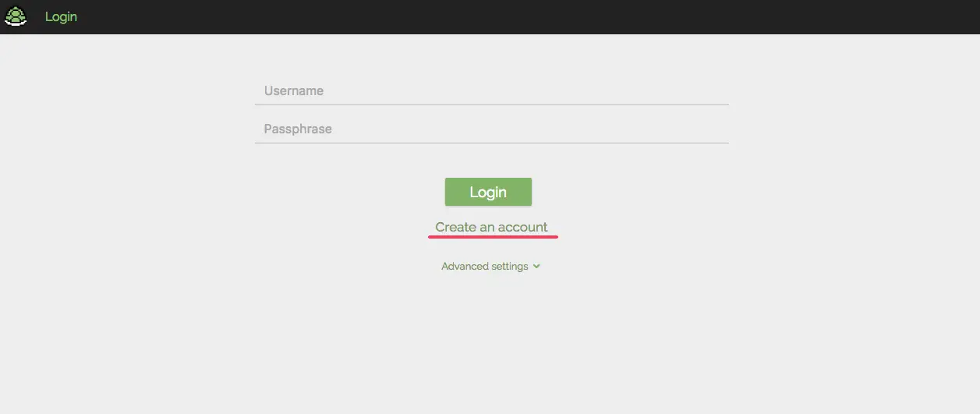Screen dimensions: 980x414
Task: Focus the Username input field
Action: pos(491,91)
